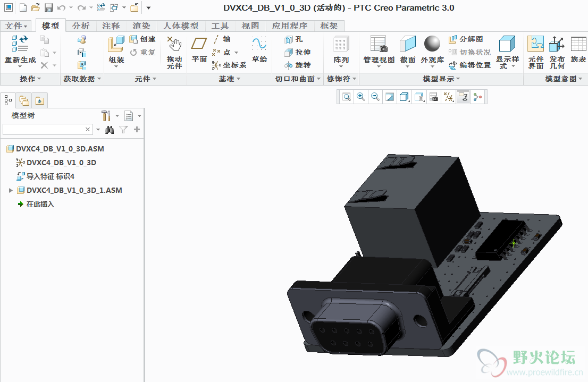Click the Create (创建) component icon

(x=142, y=39)
